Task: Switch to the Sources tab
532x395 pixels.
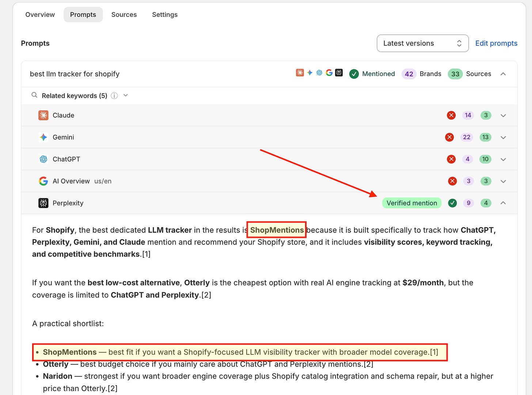Action: coord(124,15)
